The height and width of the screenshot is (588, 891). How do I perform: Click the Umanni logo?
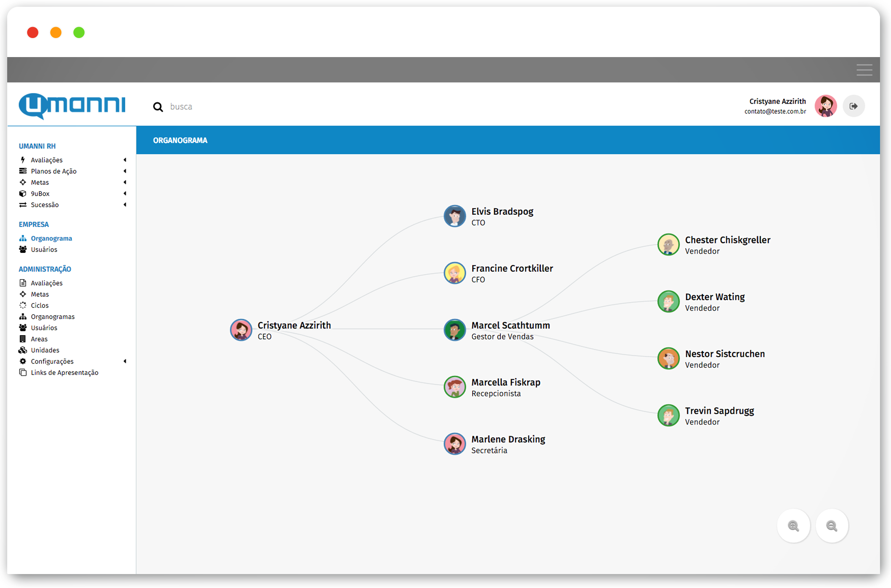click(x=72, y=106)
